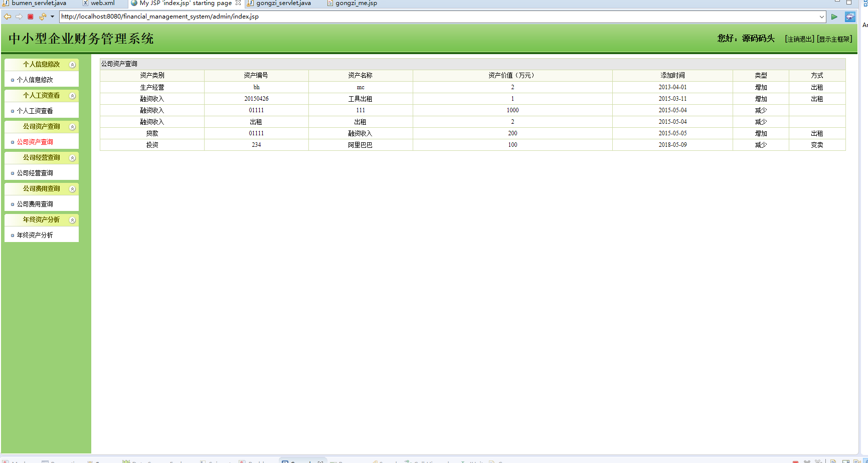
Task: Click the 您好：源码码头 greeting text
Action: tap(746, 39)
